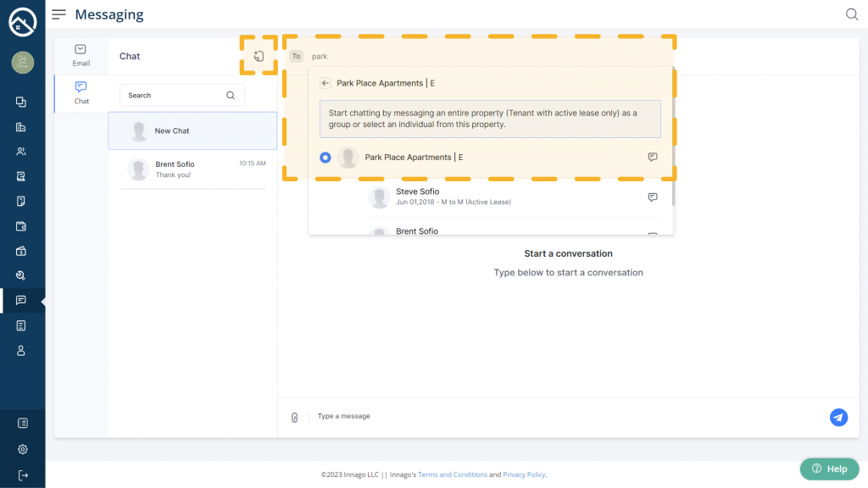Click the new chat compose icon
Image resolution: width=868 pixels, height=488 pixels.
(x=259, y=57)
